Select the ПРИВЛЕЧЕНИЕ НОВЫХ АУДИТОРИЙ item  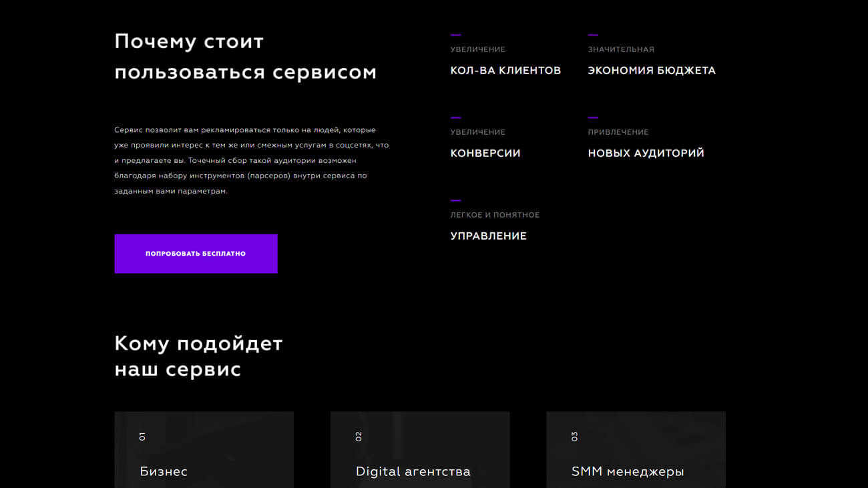(645, 144)
